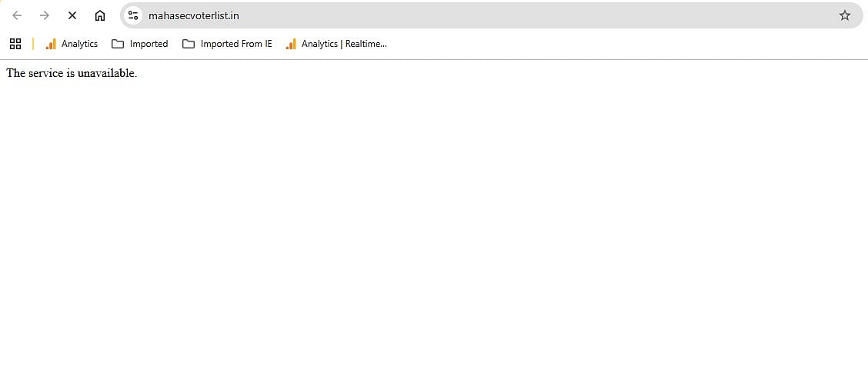Click the orange Analytics chart icon
This screenshot has height=382, width=868.
(x=51, y=44)
